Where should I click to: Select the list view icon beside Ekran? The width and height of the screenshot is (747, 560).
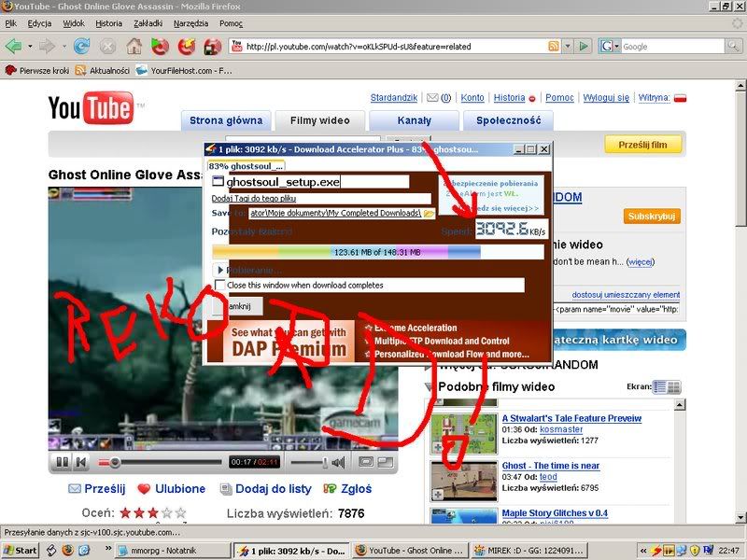(x=659, y=387)
